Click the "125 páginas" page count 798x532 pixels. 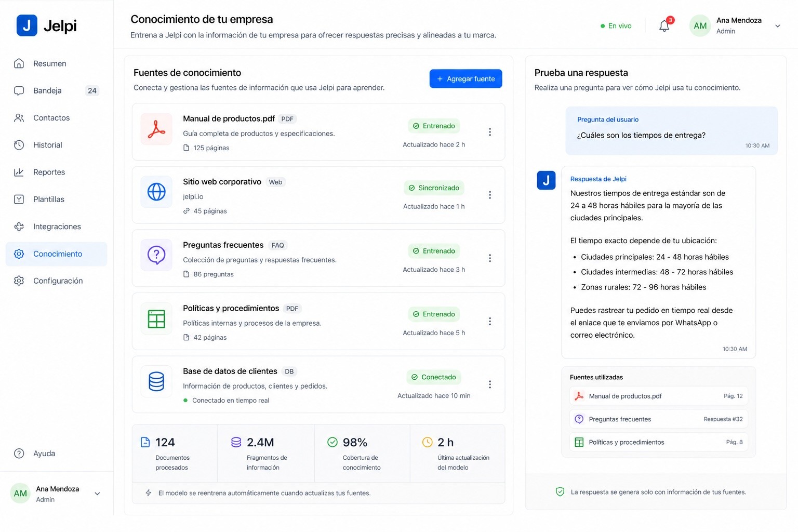211,148
